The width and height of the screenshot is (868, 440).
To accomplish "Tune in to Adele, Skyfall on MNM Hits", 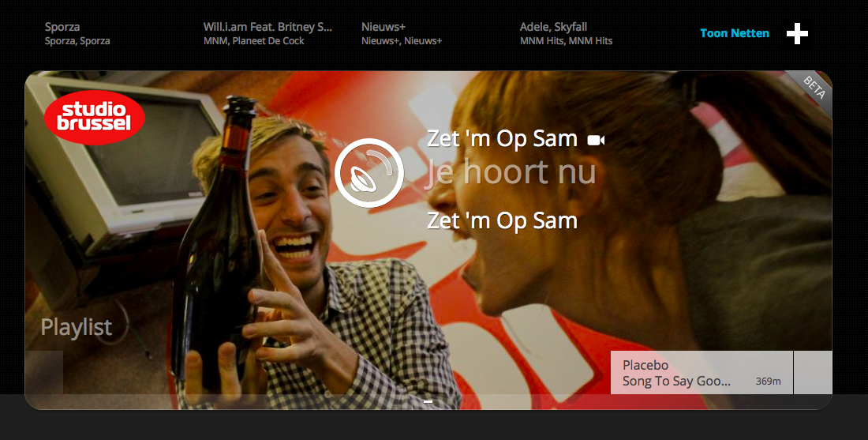I will click(566, 33).
